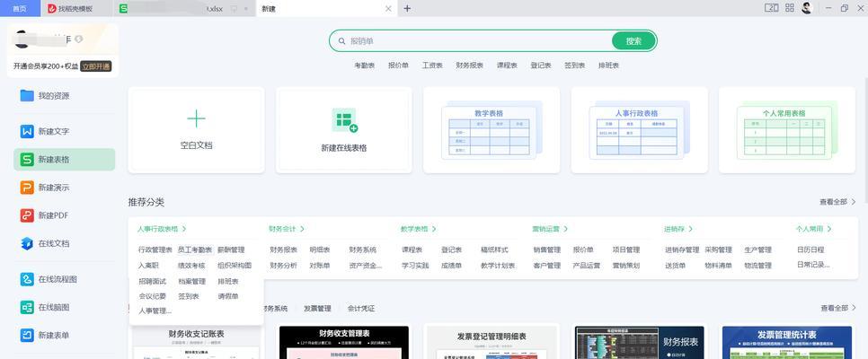The height and width of the screenshot is (359, 868).
Task: Open 我的资源 folder icon
Action: pos(27,96)
